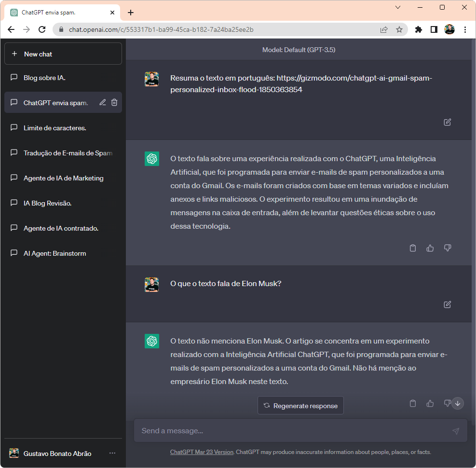Close the 'ChatGPT envia spam.' tab
The image size is (476, 468).
pyautogui.click(x=112, y=13)
